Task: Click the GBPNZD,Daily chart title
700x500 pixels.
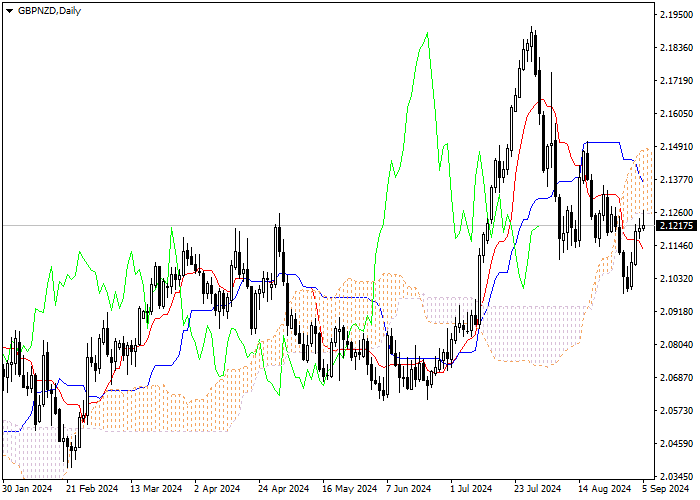Action: tap(49, 11)
